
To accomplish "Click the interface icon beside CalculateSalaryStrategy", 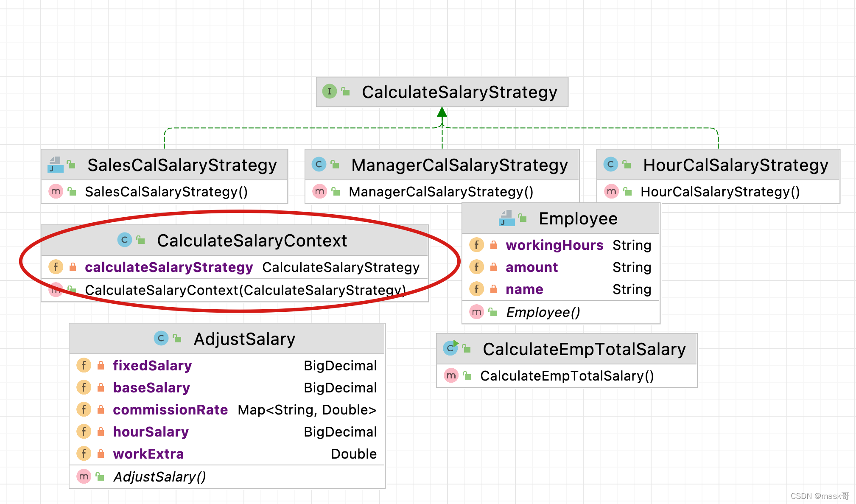I will click(x=329, y=91).
